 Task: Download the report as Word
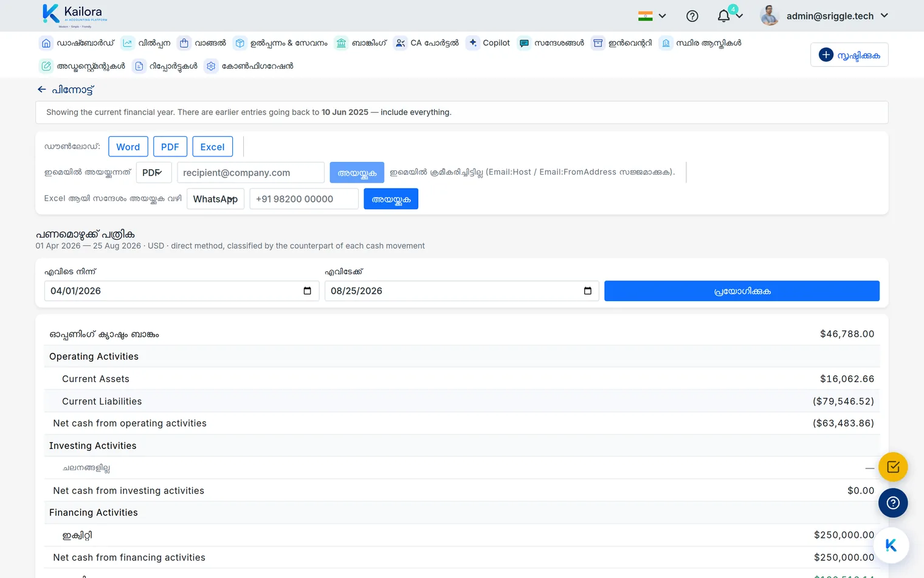coord(128,147)
